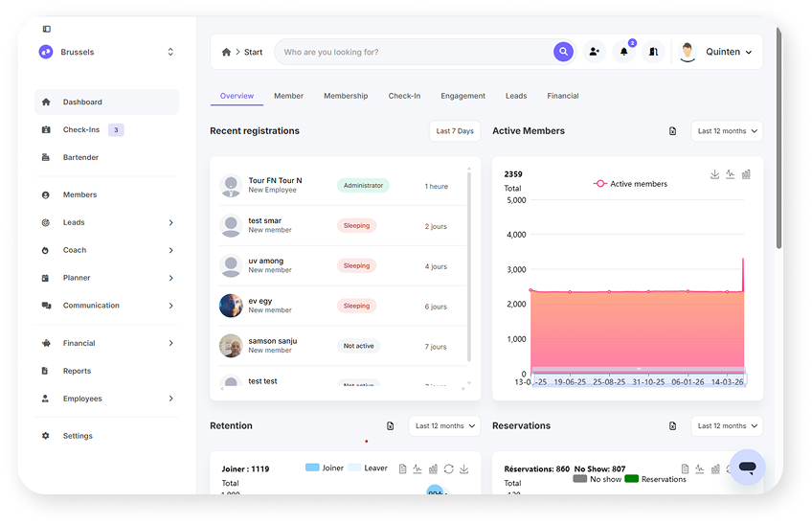The image size is (812, 525).
Task: Expand the Leads submenu in sidebar
Action: point(171,222)
